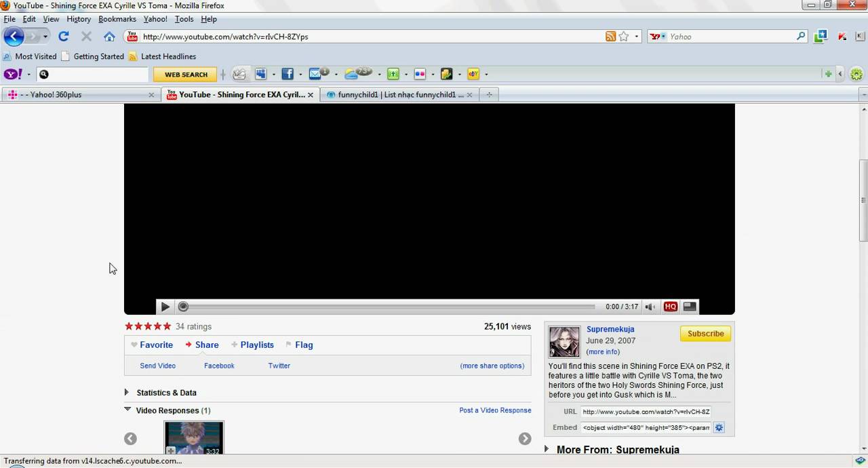Click the green gear toolbar settings icon
Viewport: 868px width, 468px height.
(856, 74)
